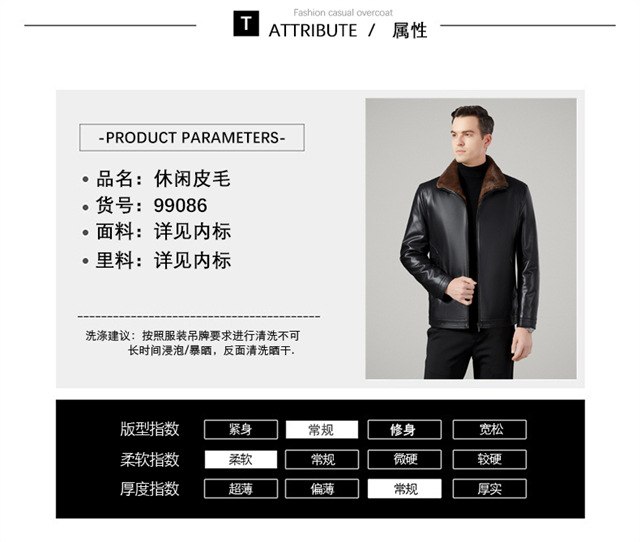Select the 厚实 thickness box
Image resolution: width=640 pixels, height=542 pixels.
pyautogui.click(x=489, y=489)
